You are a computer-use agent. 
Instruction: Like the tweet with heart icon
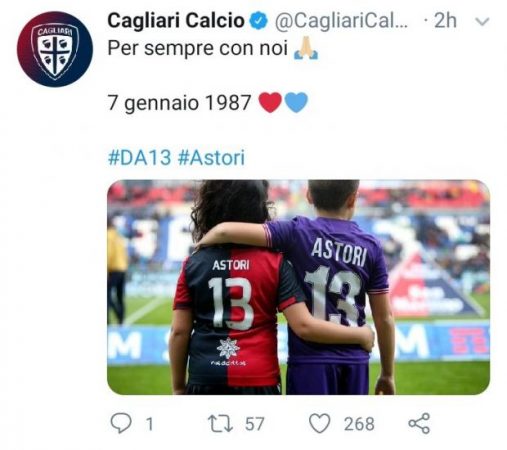click(320, 423)
